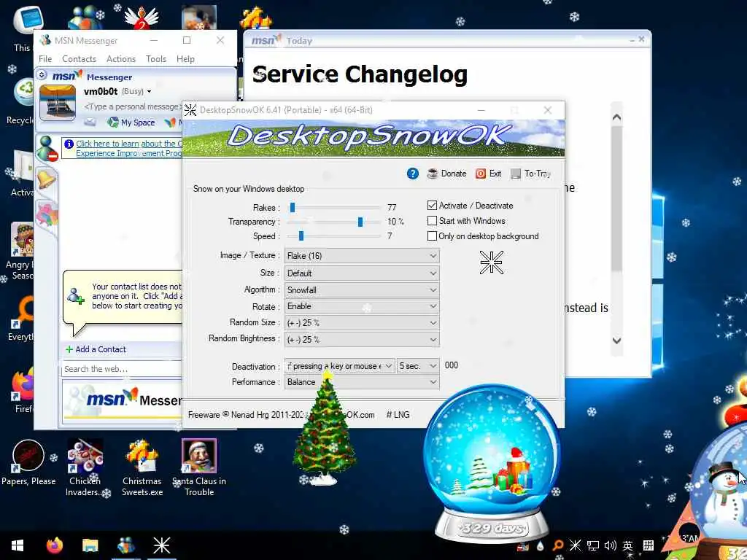Switch to DesktopSnowOK snowflake taskbar button
Image resolution: width=747 pixels, height=560 pixels.
pyautogui.click(x=161, y=545)
